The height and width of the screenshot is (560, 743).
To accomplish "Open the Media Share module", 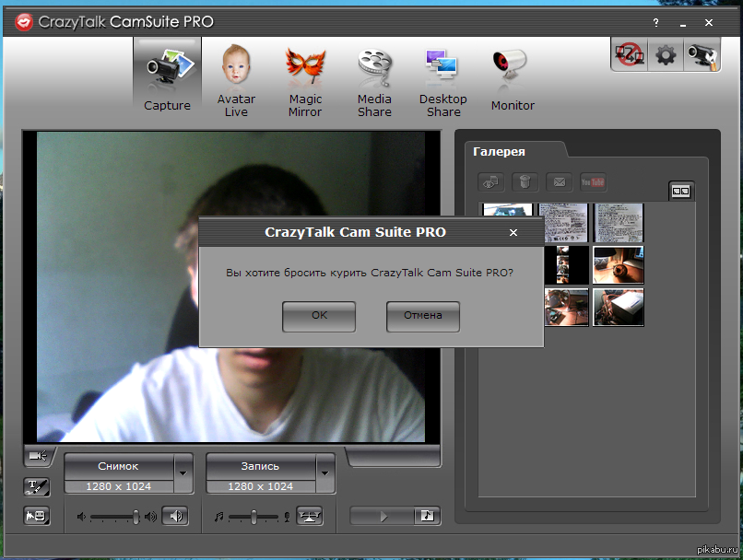I will [374, 81].
